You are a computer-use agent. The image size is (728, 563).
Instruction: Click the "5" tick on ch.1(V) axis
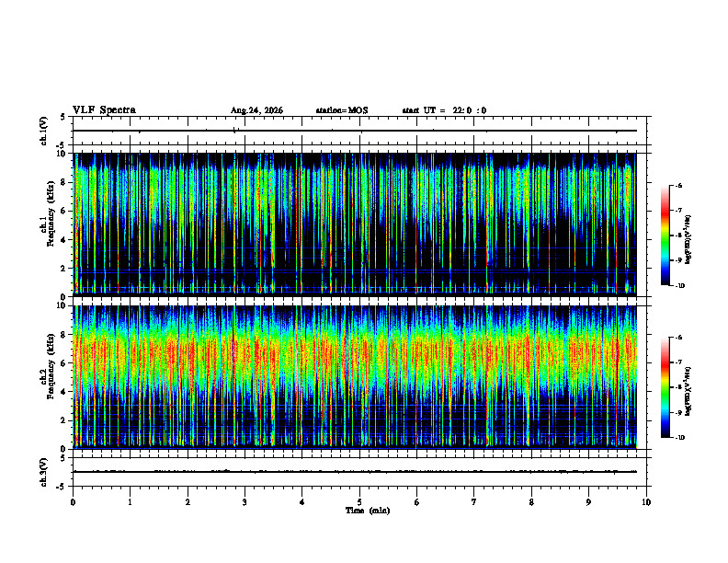pyautogui.click(x=63, y=118)
